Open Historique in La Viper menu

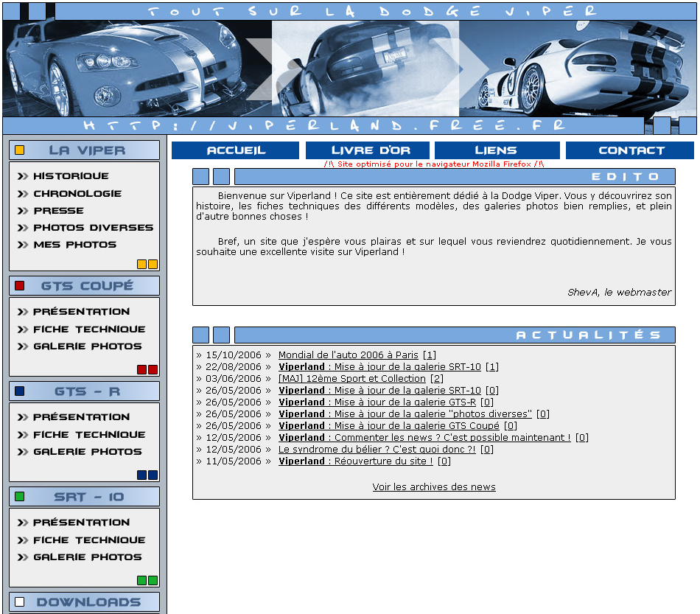(x=71, y=176)
